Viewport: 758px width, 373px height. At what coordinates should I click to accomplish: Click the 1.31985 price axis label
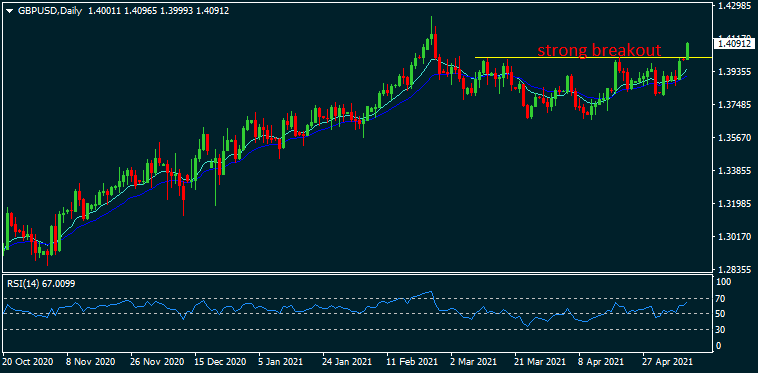tap(734, 204)
